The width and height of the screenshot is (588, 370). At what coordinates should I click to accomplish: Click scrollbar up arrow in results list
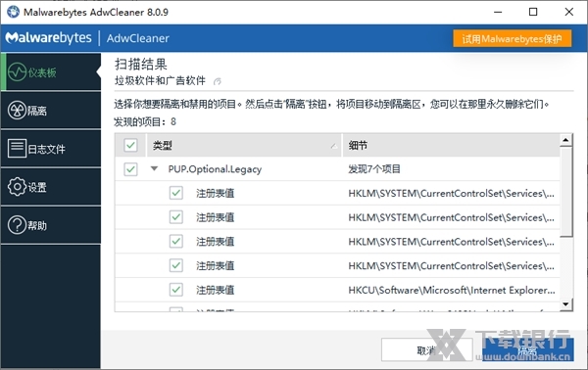click(565, 140)
